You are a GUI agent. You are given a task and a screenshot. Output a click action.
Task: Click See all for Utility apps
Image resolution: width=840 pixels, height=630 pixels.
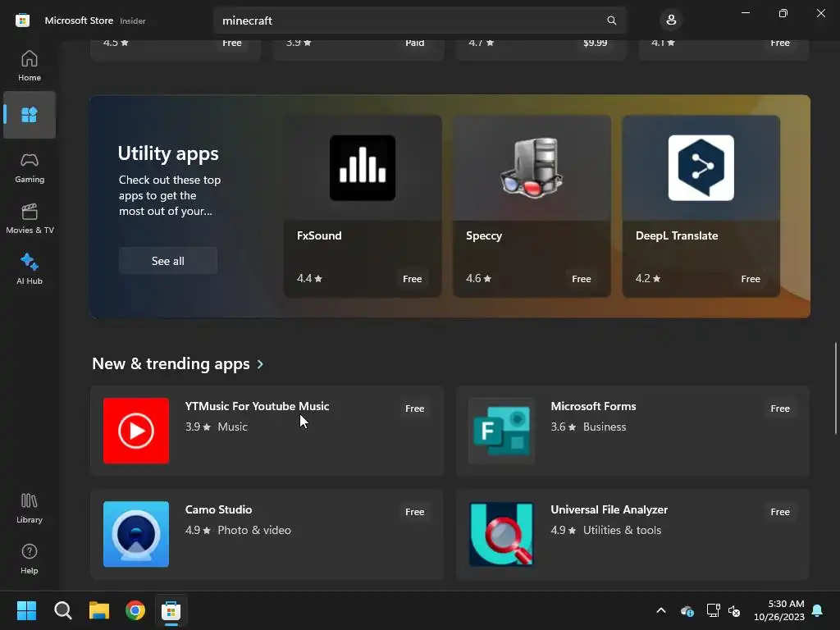[168, 261]
